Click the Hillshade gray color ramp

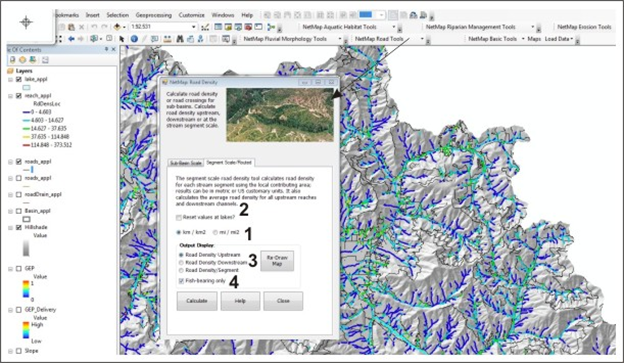tap(26, 248)
